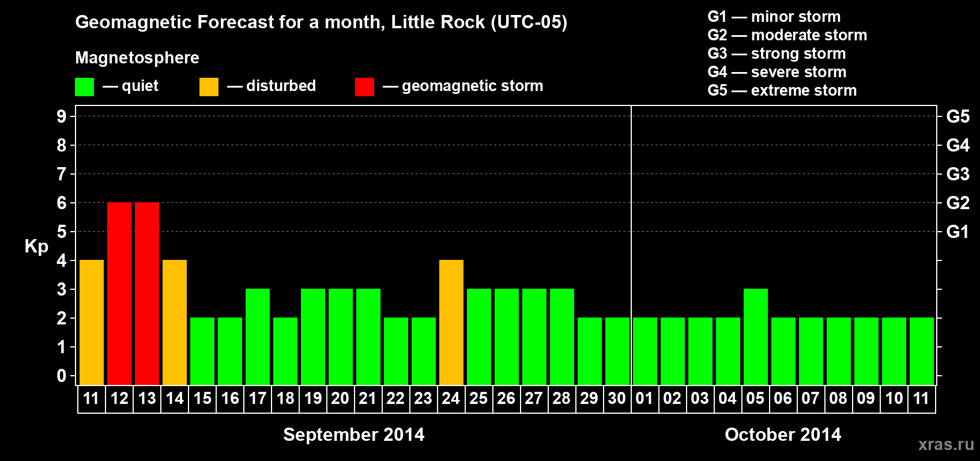The image size is (980, 461).
Task: Select the orange bar for September 11
Action: coord(92,322)
